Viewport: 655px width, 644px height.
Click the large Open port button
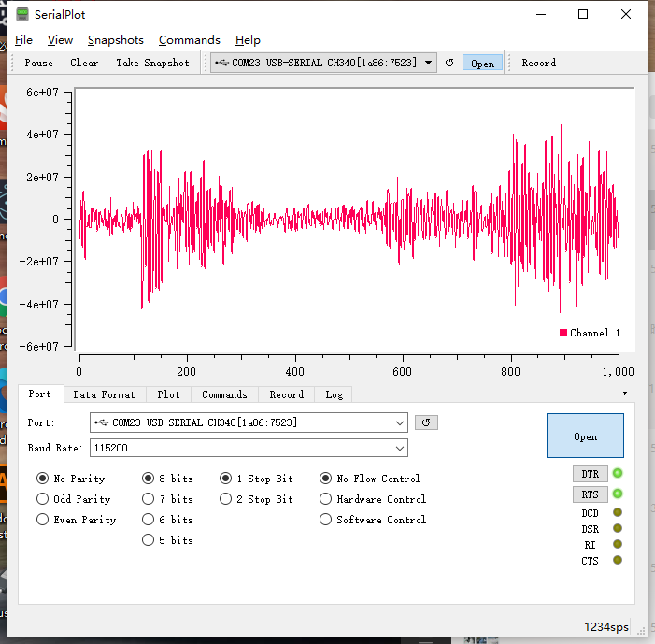coord(585,436)
